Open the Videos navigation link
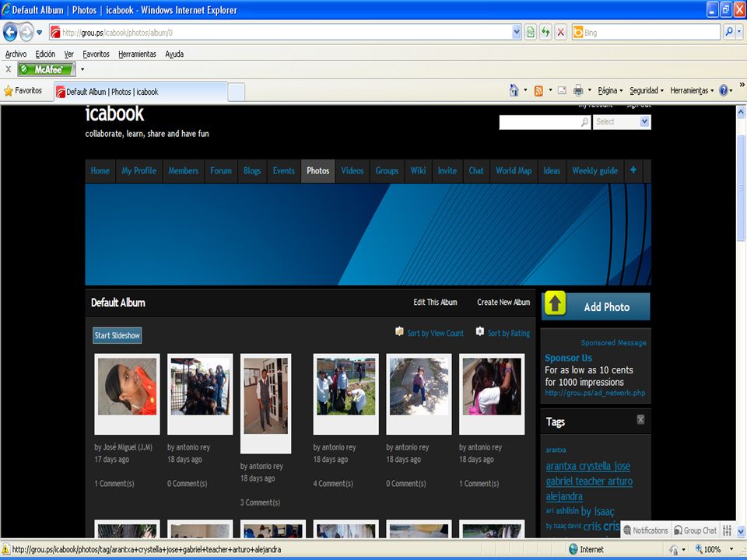Viewport: 747px width, 560px height. [352, 171]
